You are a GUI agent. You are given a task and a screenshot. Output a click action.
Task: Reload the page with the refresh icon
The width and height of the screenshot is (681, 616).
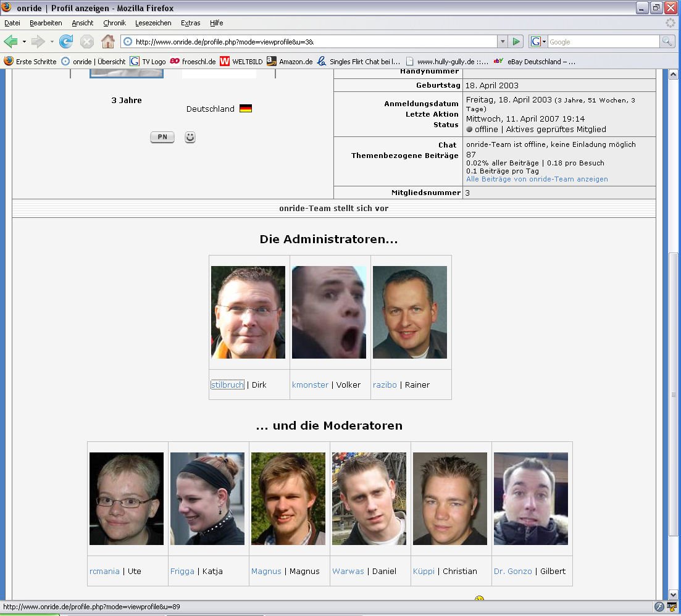pyautogui.click(x=66, y=42)
